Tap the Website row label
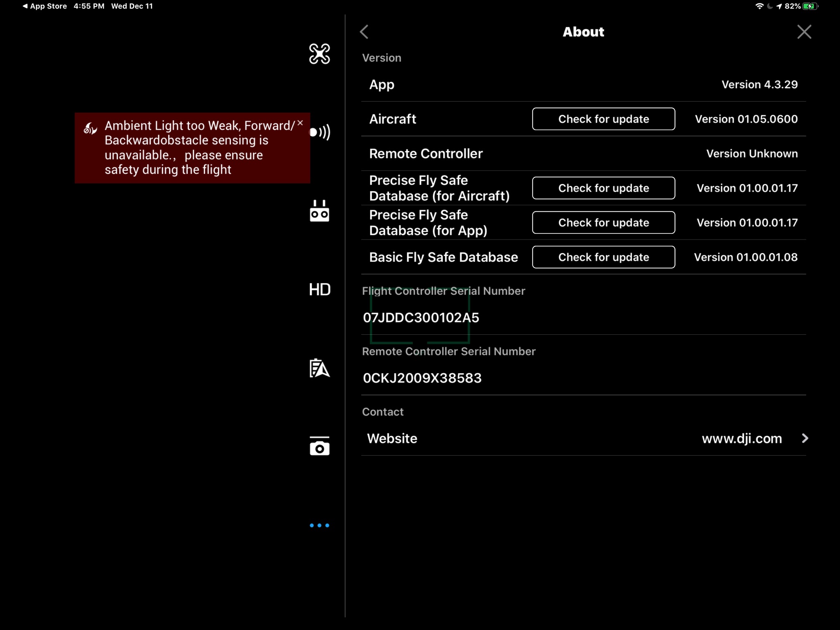The height and width of the screenshot is (630, 840). click(x=392, y=438)
